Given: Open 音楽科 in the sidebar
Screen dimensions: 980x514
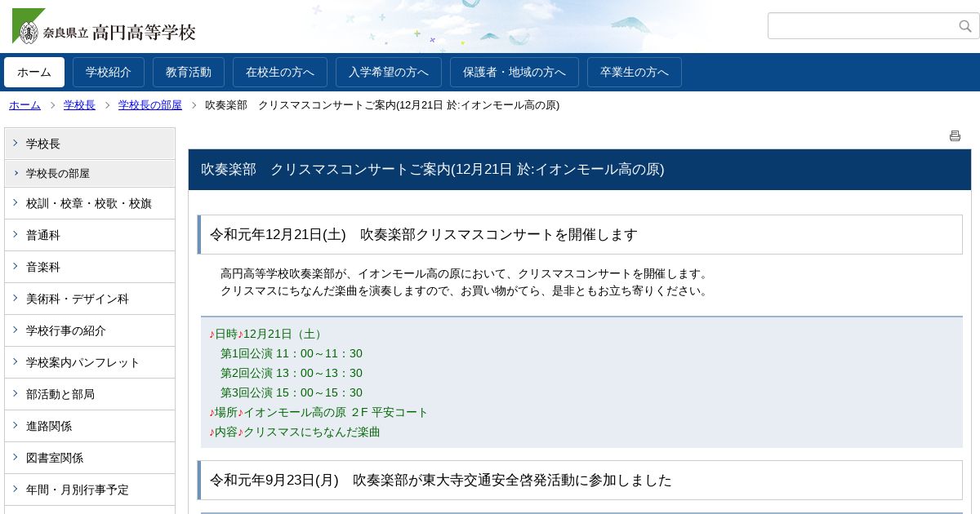Looking at the screenshot, I should [90, 267].
